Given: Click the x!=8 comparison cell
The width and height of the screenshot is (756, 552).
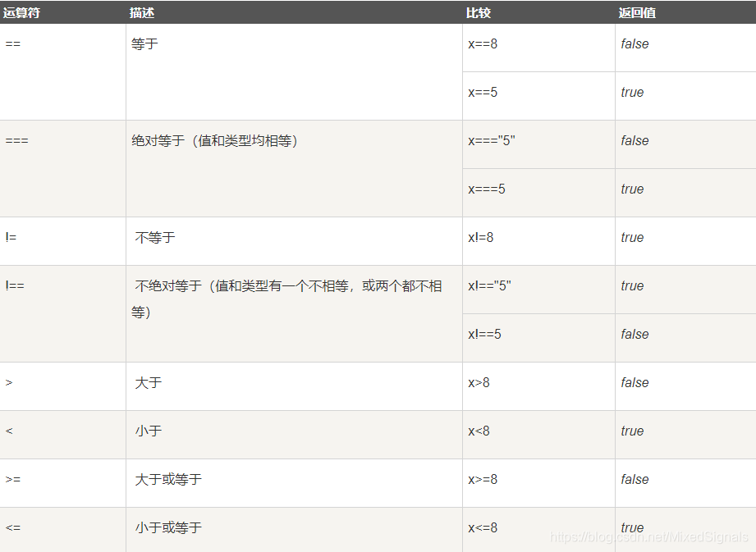Looking at the screenshot, I should [x=538, y=241].
